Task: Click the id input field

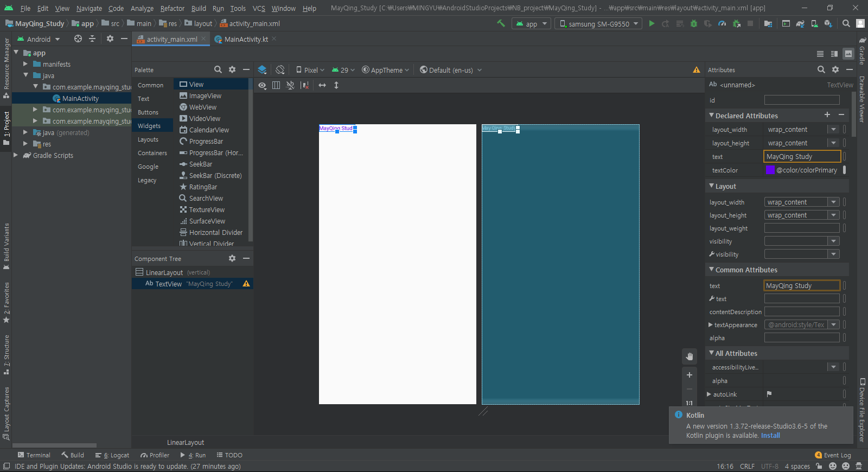Action: coord(802,100)
